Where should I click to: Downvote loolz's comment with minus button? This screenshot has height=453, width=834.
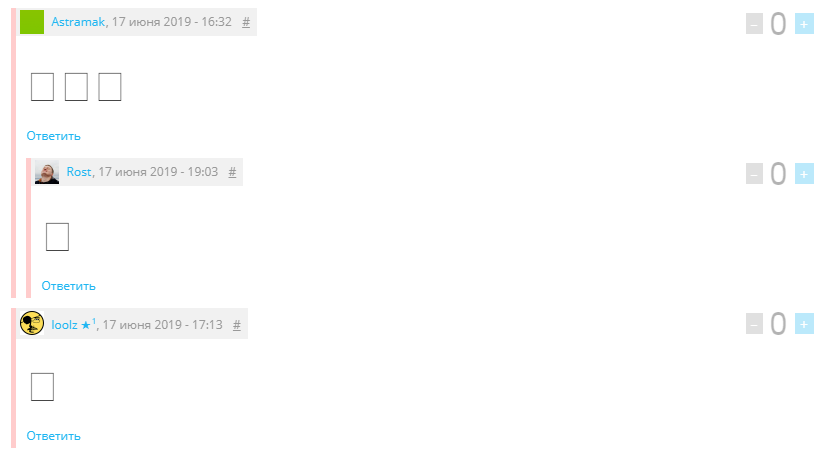754,324
